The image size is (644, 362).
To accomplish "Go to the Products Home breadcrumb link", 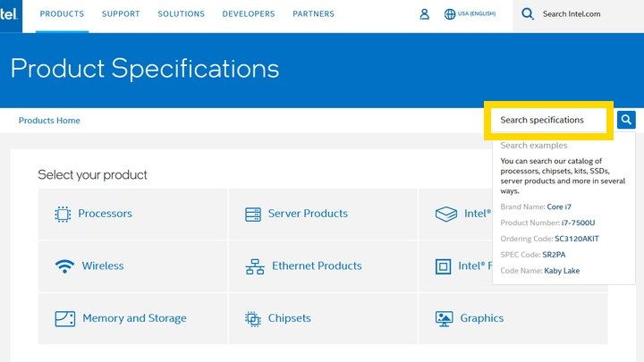I will pyautogui.click(x=49, y=121).
